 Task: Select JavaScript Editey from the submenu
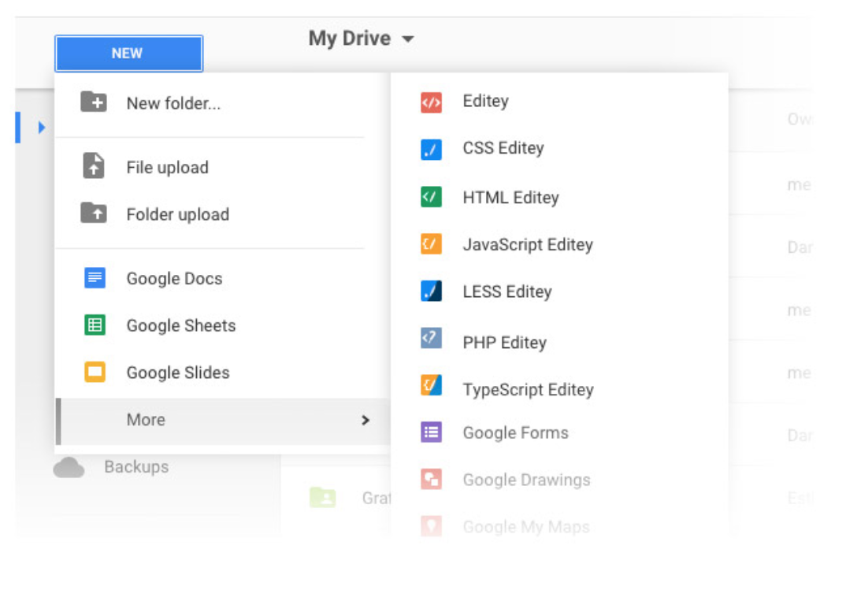(x=528, y=244)
